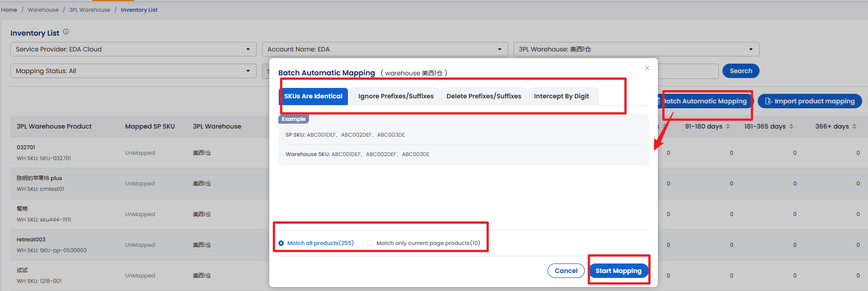Click WH SKU: cmtest01 text
868x291 pixels.
(41, 189)
